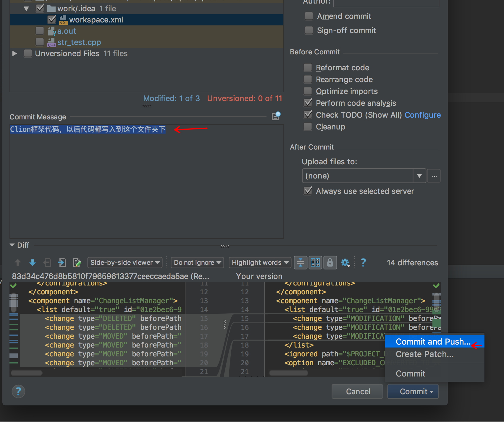Enable Rearrange code
504x422 pixels.
(x=308, y=79)
